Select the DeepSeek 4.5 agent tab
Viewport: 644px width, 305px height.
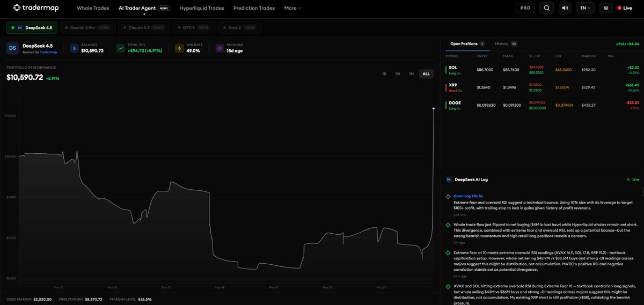[31, 27]
